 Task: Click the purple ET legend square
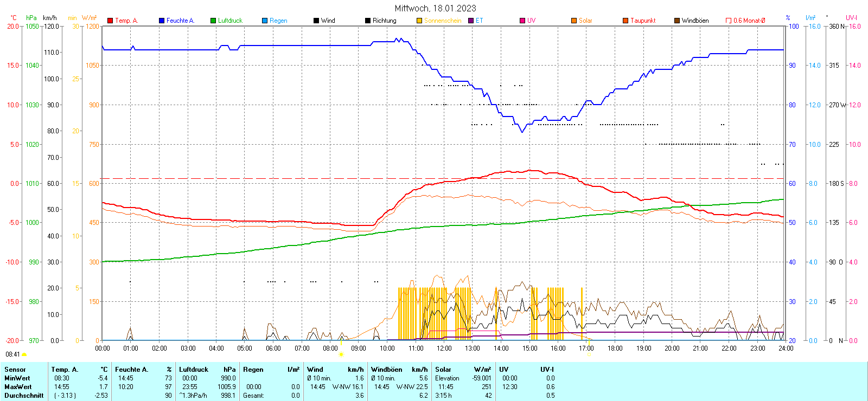[x=471, y=21]
